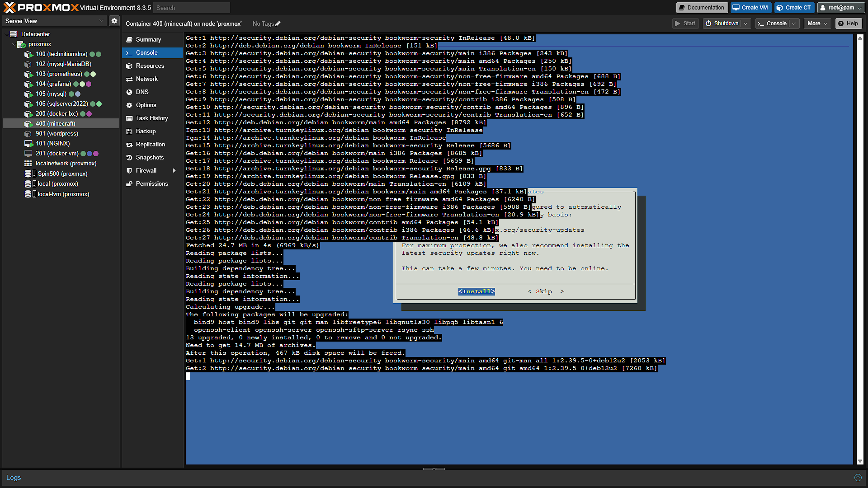Open the Server View gear settings
The height and width of the screenshot is (488, 868).
[x=114, y=21]
